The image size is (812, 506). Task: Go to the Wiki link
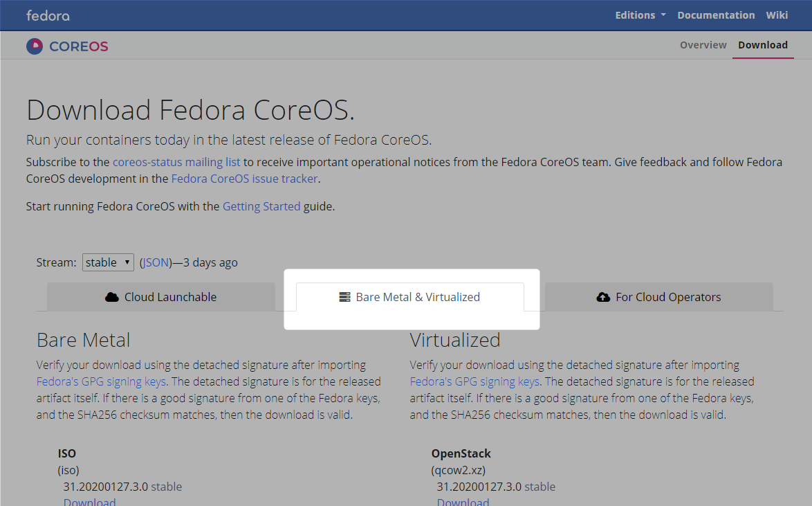coord(777,15)
